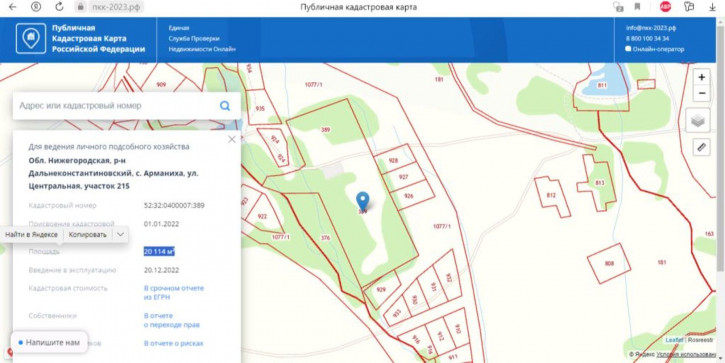Zoom in the map with plus
Viewport: 725px width, 363px height.
click(702, 77)
